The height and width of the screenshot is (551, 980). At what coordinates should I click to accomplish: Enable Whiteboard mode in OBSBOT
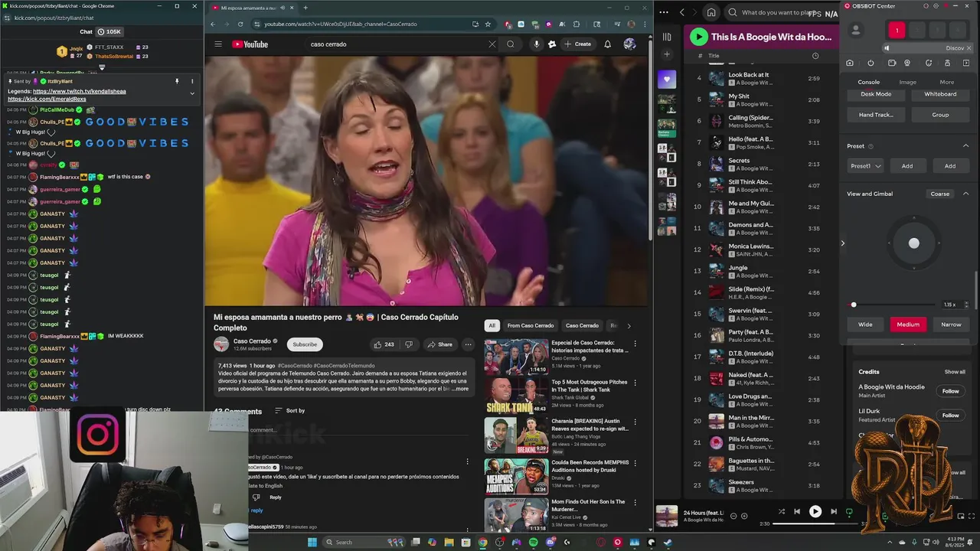point(940,94)
